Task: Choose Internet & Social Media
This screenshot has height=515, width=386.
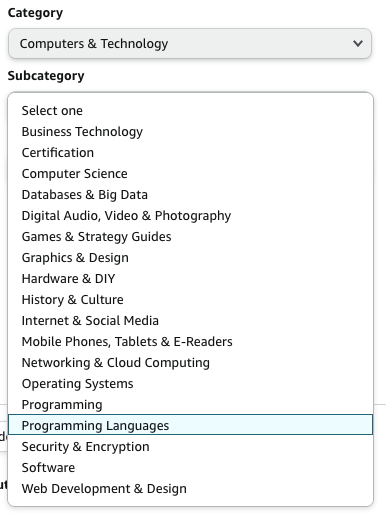Action: click(190, 321)
